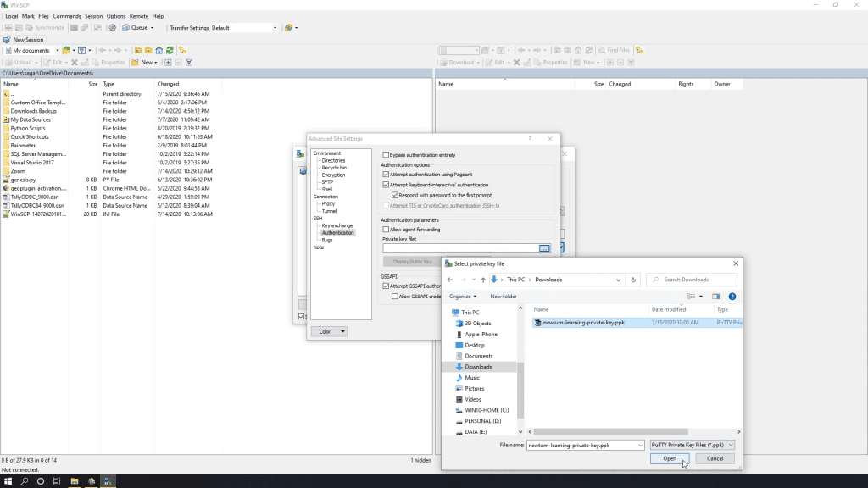Refresh local directory with green arrows icon
Viewport: 868px width, 488px height.
170,50
